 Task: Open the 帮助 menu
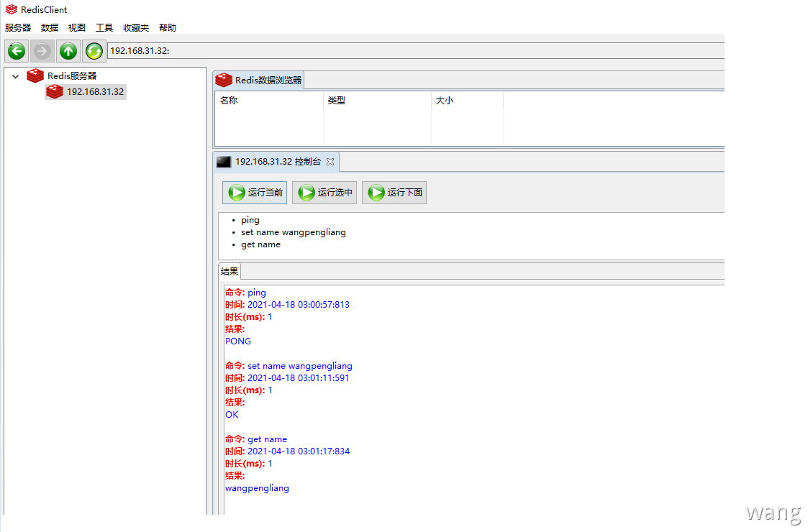pyautogui.click(x=168, y=28)
